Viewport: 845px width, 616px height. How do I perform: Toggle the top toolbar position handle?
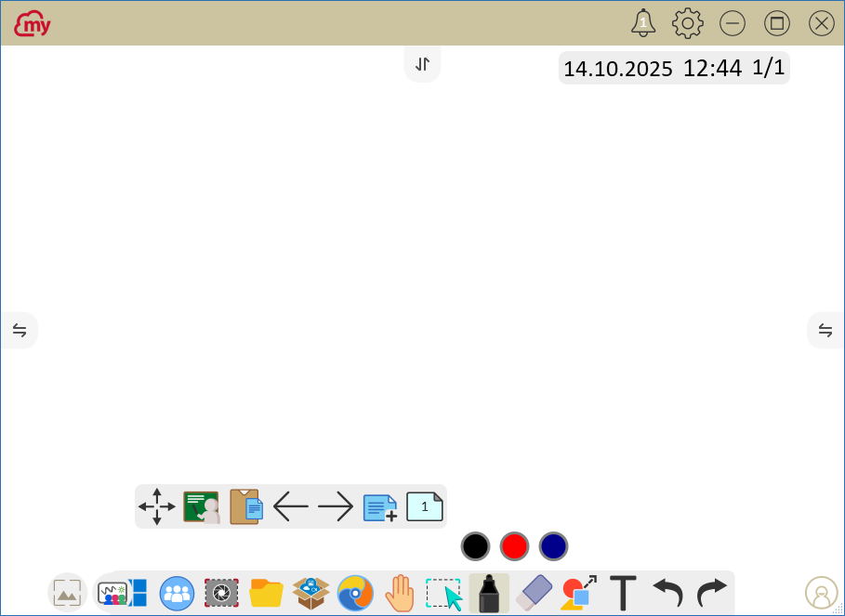(423, 64)
